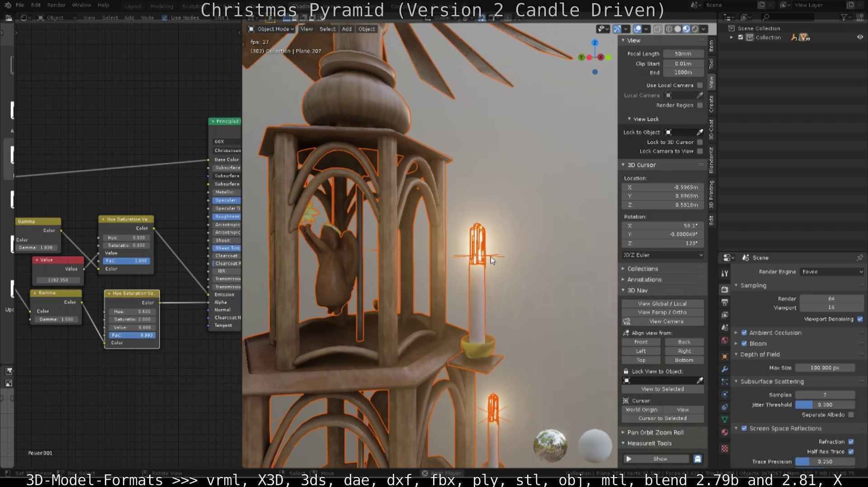The width and height of the screenshot is (868, 487).
Task: Toggle X-ray mode in viewport header
Action: click(657, 29)
